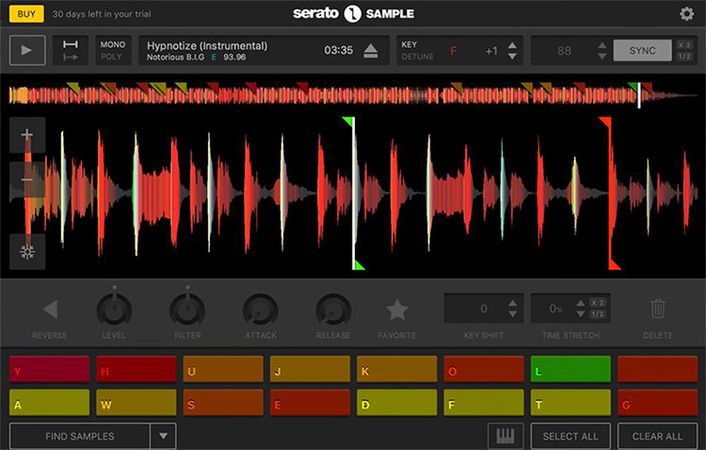Adjust the Key Shift stepper arrows
This screenshot has width=706, height=450.
pos(513,309)
